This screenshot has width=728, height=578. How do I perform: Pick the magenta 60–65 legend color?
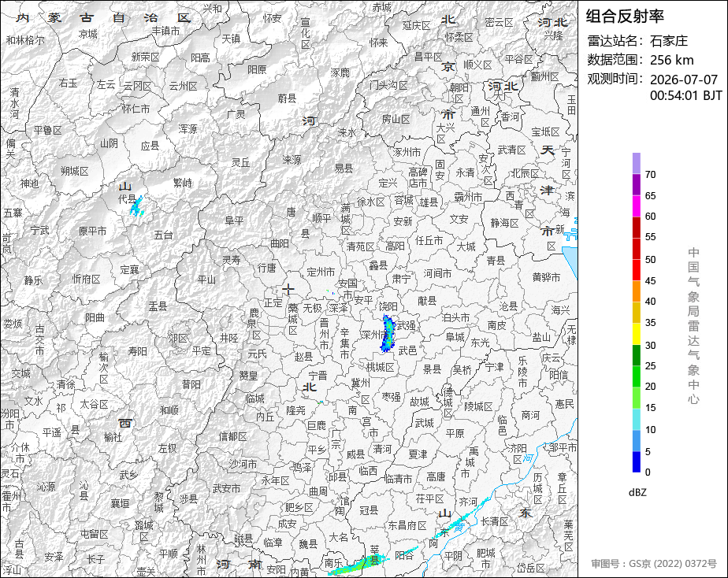(636, 206)
